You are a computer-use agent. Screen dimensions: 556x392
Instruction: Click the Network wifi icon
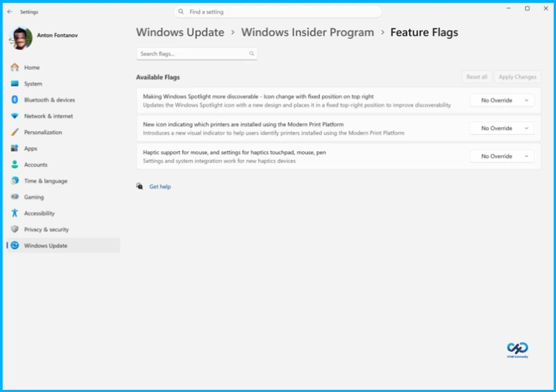(x=15, y=116)
